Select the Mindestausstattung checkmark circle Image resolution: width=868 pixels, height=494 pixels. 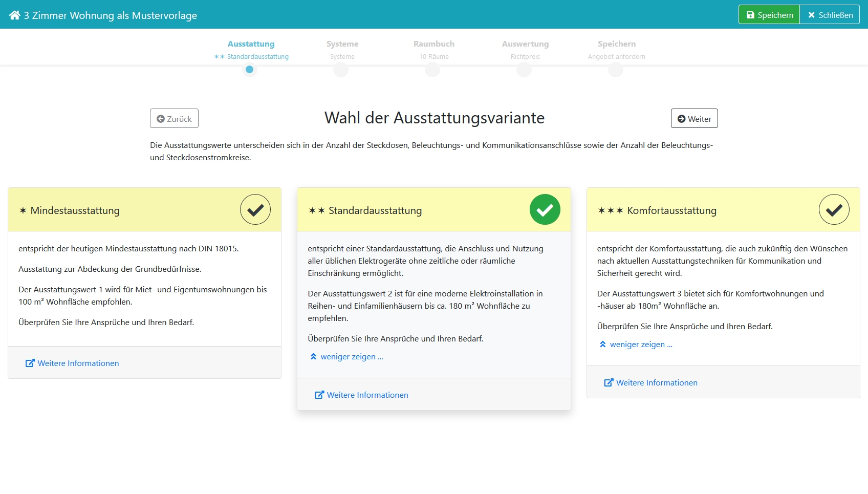(255, 209)
